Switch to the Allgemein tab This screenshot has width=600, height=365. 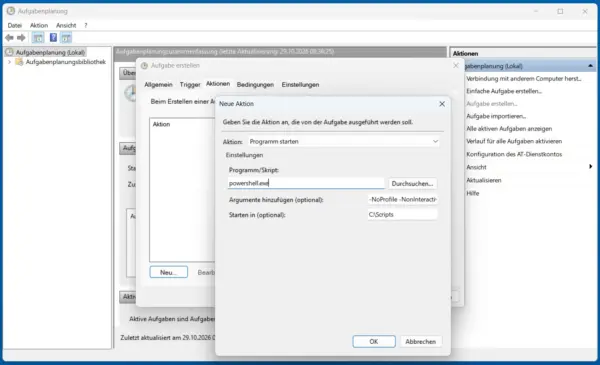(158, 85)
